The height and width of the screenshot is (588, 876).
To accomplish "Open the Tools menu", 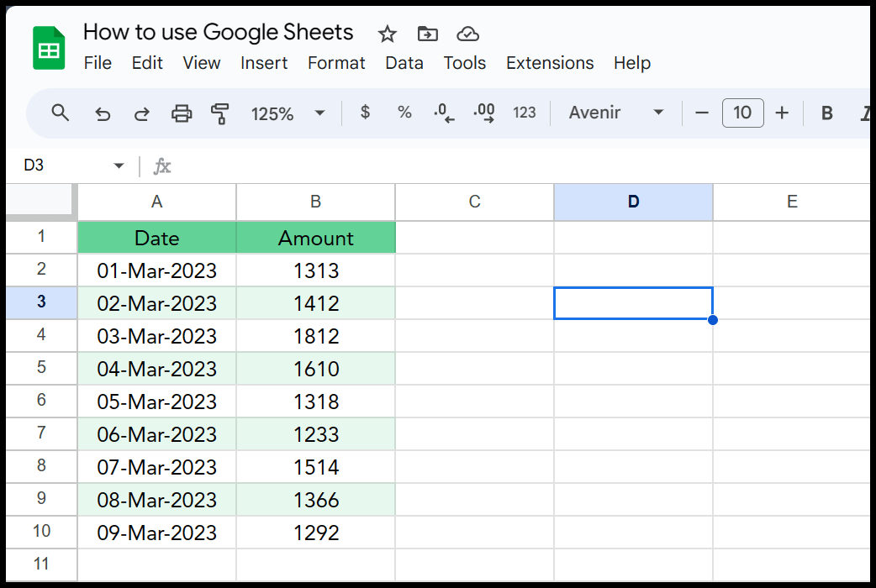I will (464, 63).
